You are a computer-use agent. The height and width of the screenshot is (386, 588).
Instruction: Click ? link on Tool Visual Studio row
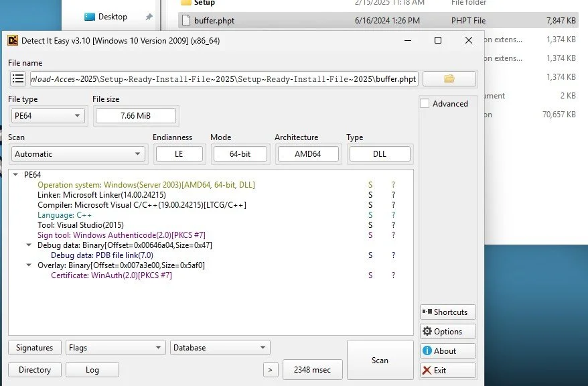(x=393, y=225)
